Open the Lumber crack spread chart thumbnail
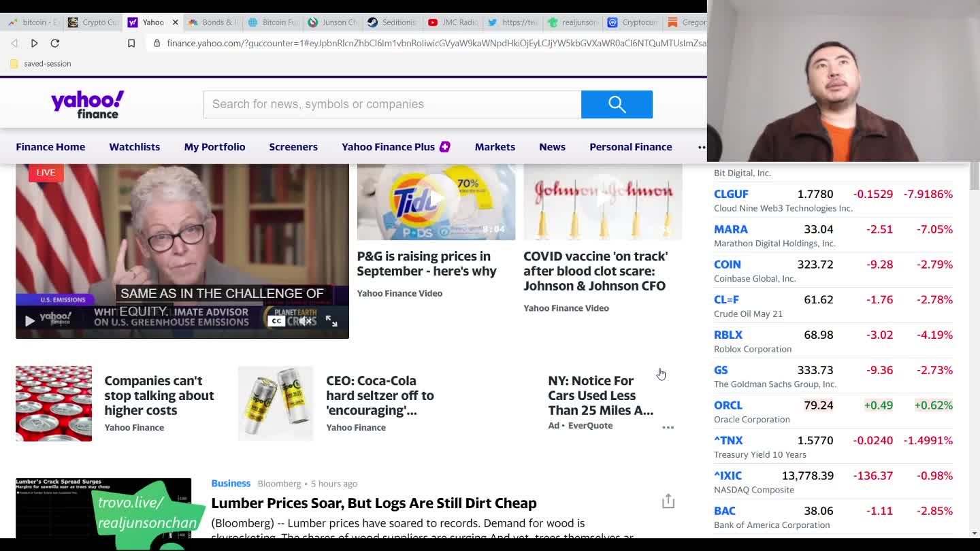This screenshot has width=980, height=551. (x=103, y=507)
